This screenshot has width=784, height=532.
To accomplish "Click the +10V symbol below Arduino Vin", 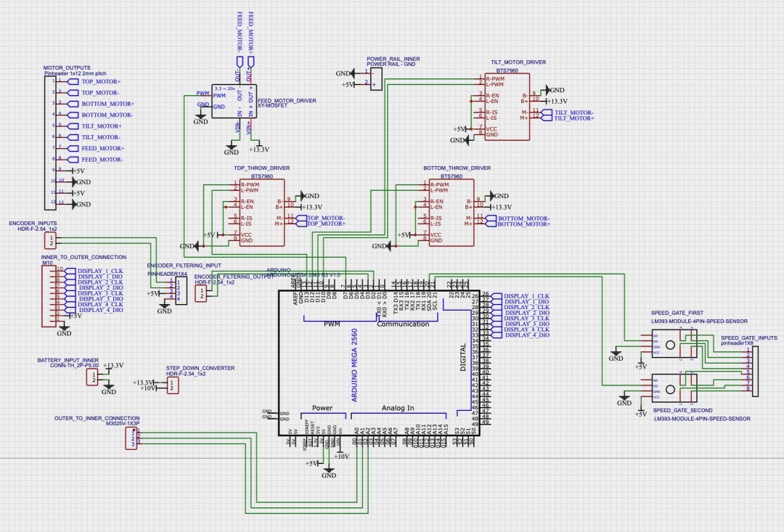I will (x=341, y=456).
